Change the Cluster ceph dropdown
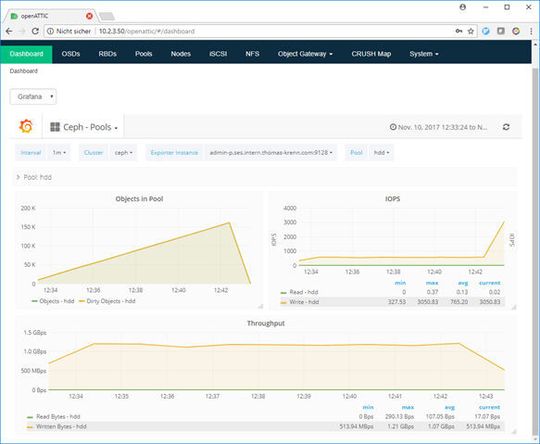 [124, 153]
